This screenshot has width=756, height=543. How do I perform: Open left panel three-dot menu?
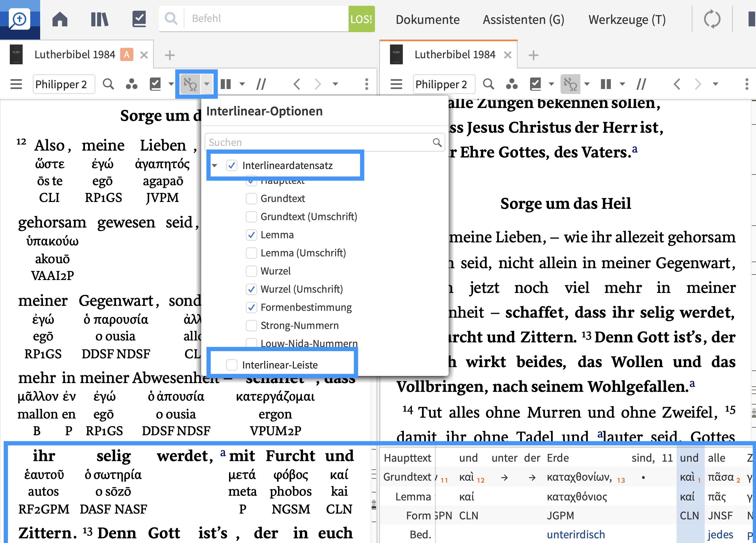pos(367,84)
